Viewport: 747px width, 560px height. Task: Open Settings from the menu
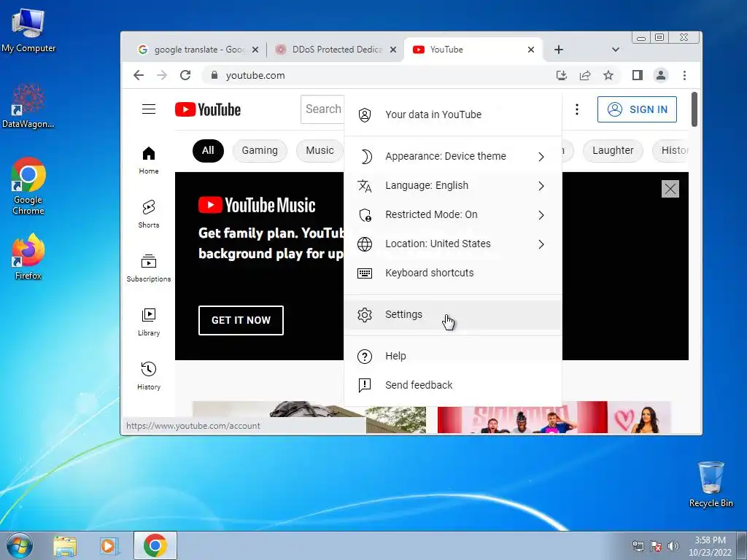(x=452, y=314)
